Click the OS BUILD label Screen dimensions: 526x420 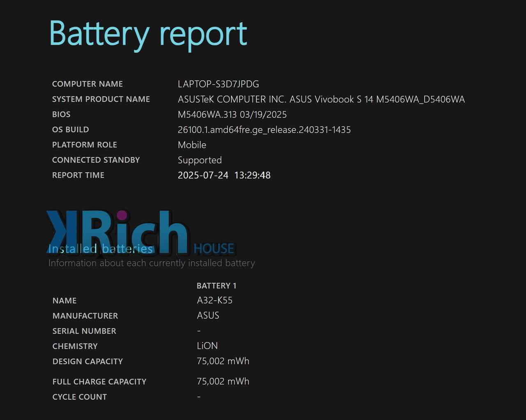71,130
